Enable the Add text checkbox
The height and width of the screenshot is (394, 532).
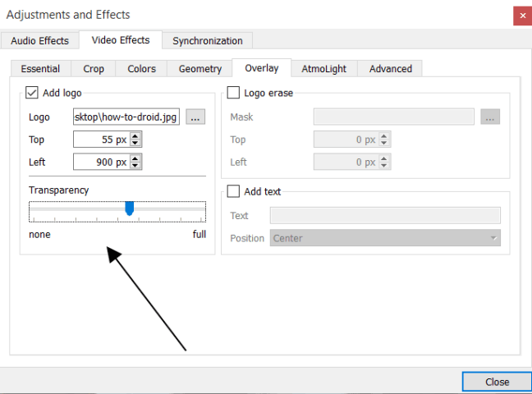[234, 191]
